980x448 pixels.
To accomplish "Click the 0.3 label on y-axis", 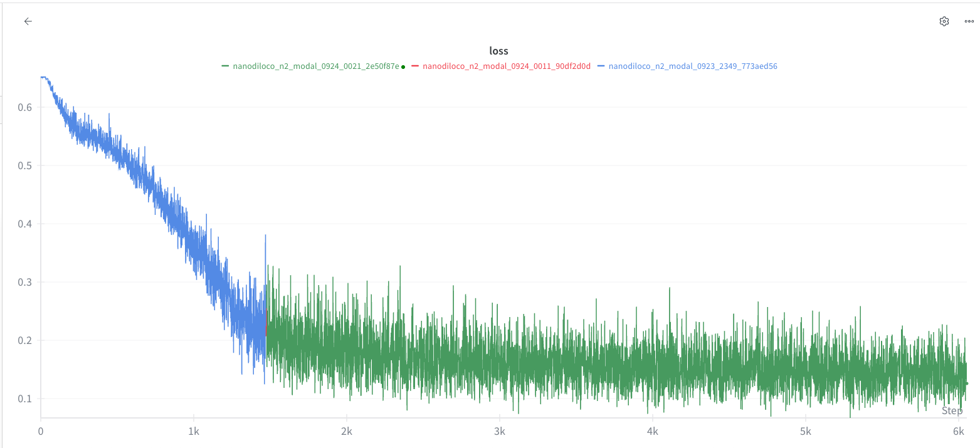I will [25, 282].
